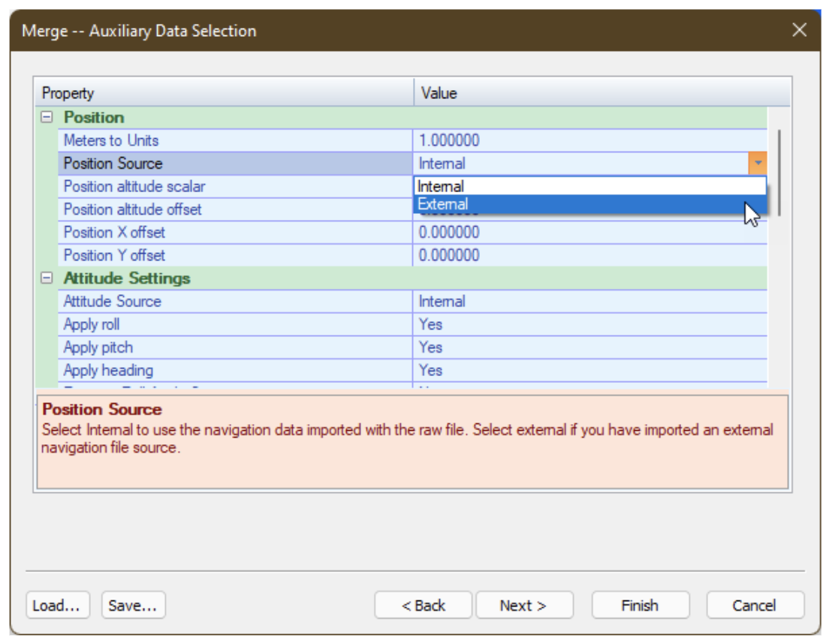Cancel the merge wizard
Screen dimensions: 832x644
754,606
